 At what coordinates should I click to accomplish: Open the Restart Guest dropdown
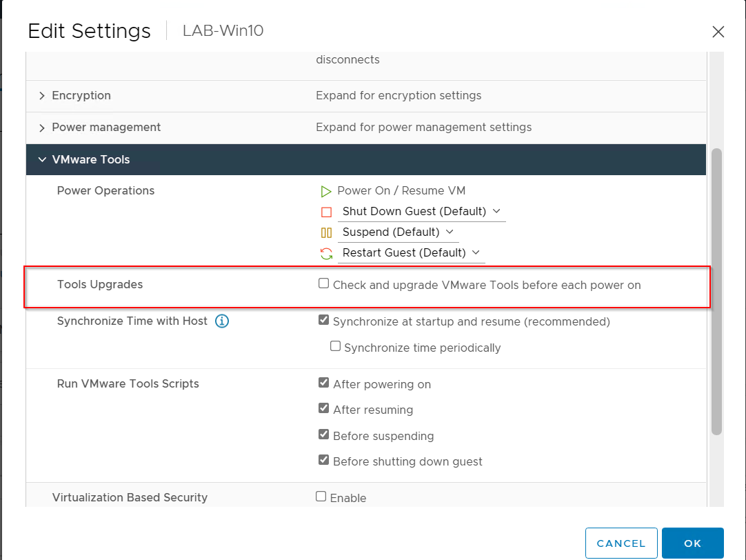coord(477,254)
